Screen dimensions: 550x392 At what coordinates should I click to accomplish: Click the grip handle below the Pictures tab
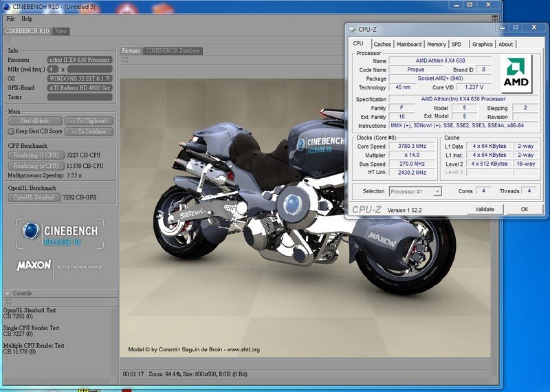pos(125,60)
